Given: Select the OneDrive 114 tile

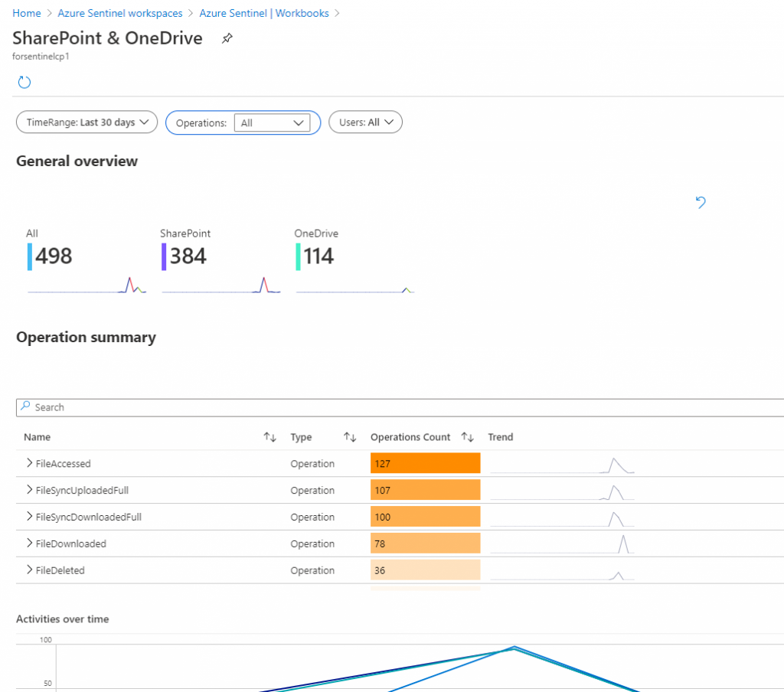Looking at the screenshot, I should (x=355, y=261).
